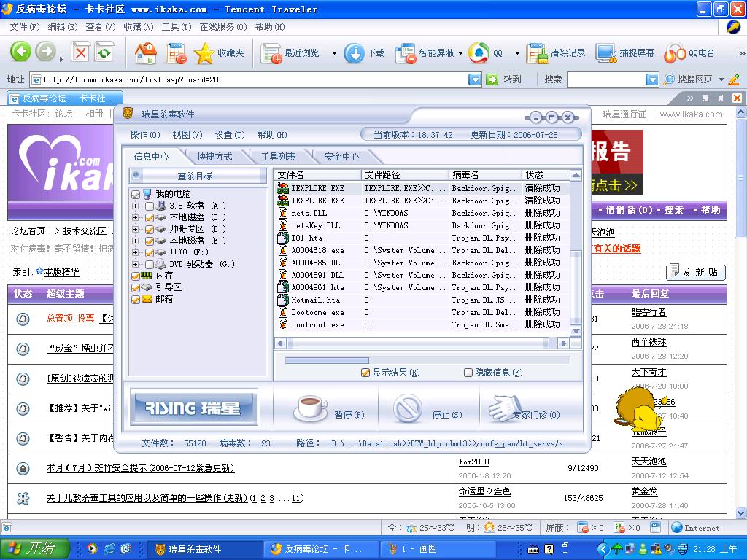Click the 下载 download icon
747x560 pixels.
(x=354, y=53)
